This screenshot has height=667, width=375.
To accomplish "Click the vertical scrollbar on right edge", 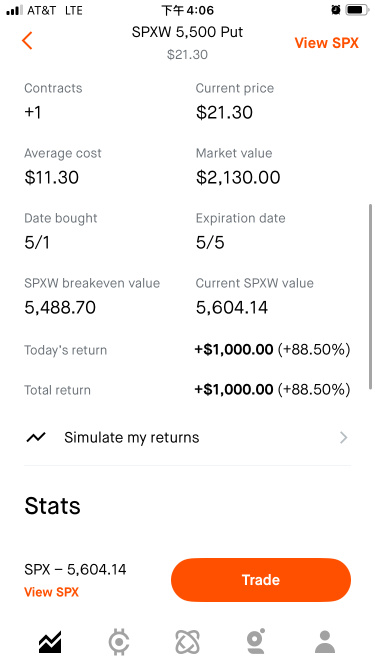I will click(x=371, y=296).
